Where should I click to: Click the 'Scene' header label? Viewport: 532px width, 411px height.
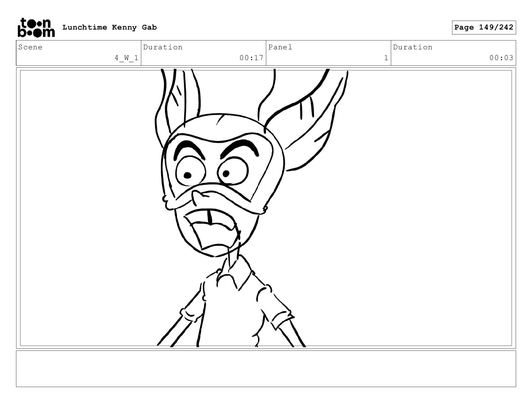click(x=31, y=47)
